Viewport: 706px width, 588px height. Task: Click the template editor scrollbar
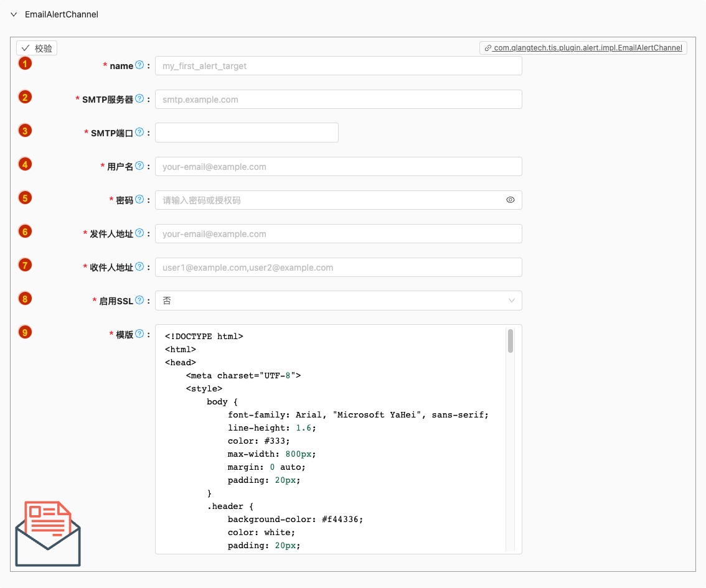click(x=511, y=341)
